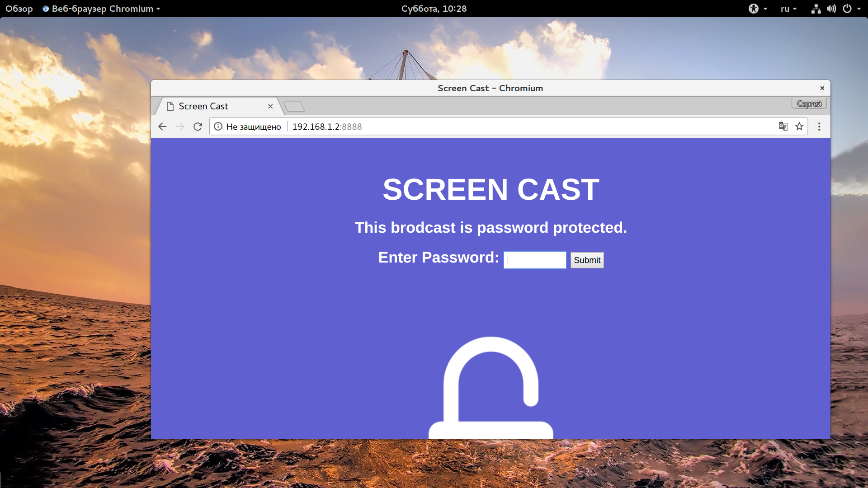Open the power system menu
This screenshot has width=868, height=488.
click(852, 9)
